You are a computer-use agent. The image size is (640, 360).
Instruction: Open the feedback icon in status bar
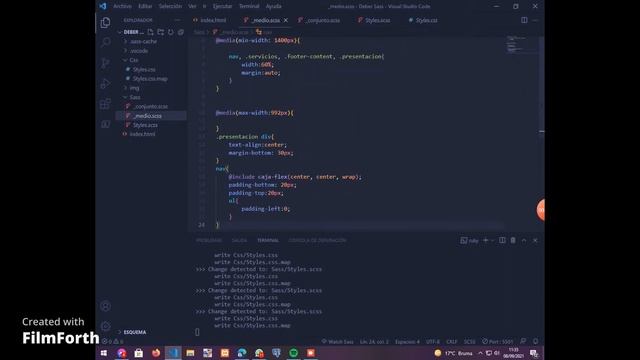click(523, 342)
